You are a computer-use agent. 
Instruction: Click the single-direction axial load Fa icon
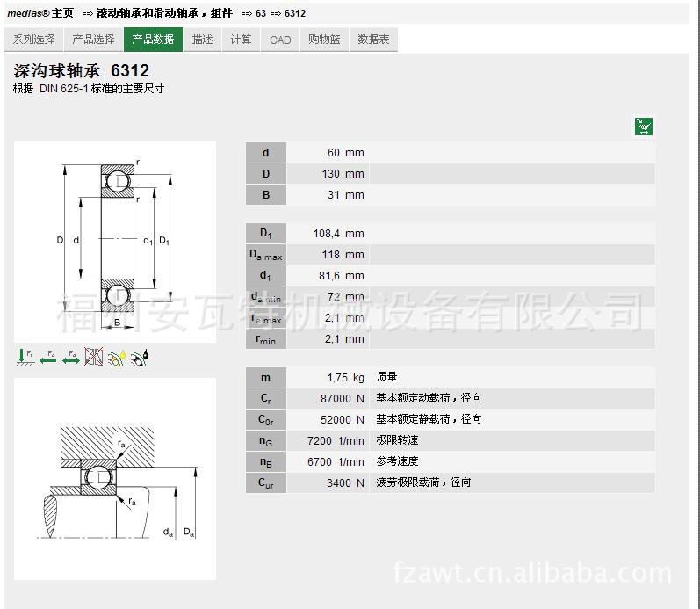pyautogui.click(x=48, y=357)
